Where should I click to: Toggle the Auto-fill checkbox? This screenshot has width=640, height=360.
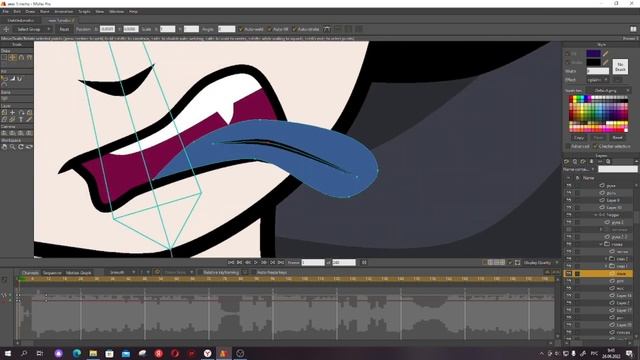coord(269,29)
